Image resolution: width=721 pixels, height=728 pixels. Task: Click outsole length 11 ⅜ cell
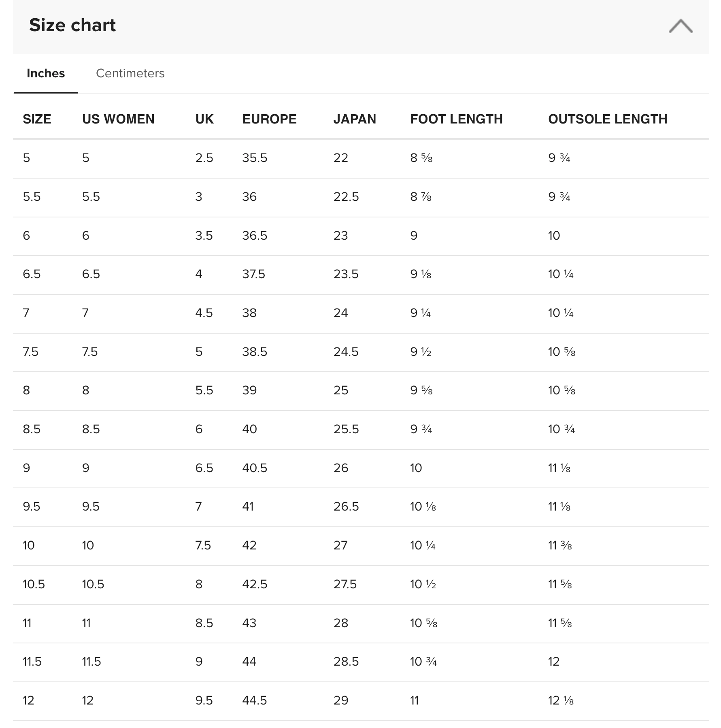(560, 545)
